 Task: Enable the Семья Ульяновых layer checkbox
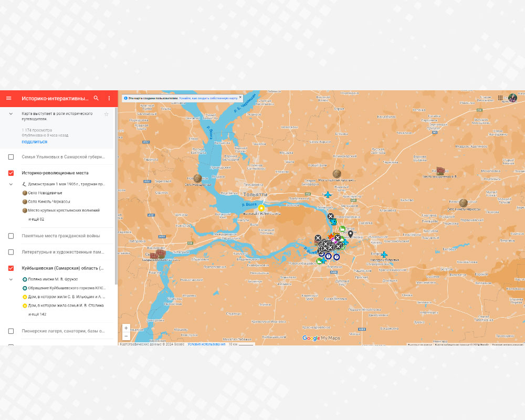[x=11, y=157]
